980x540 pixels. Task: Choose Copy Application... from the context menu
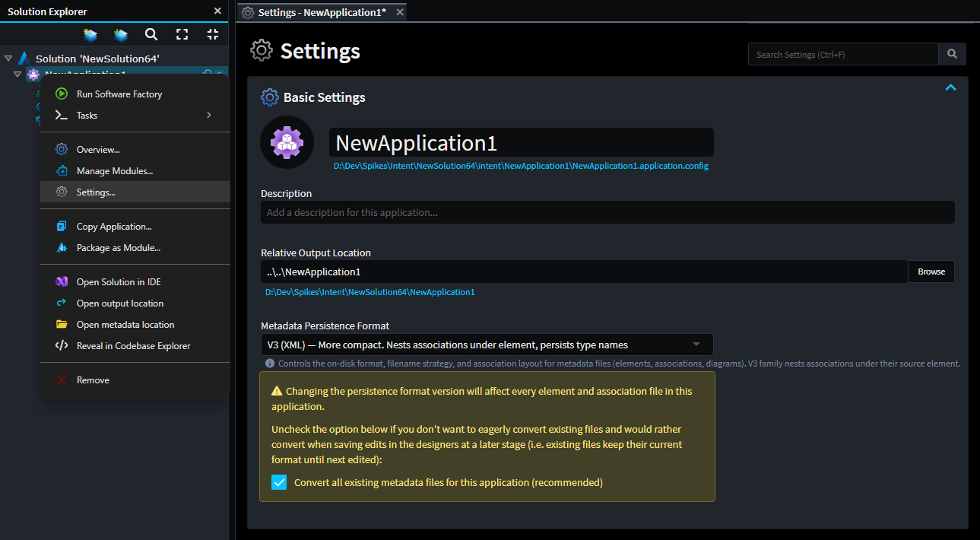pos(135,227)
